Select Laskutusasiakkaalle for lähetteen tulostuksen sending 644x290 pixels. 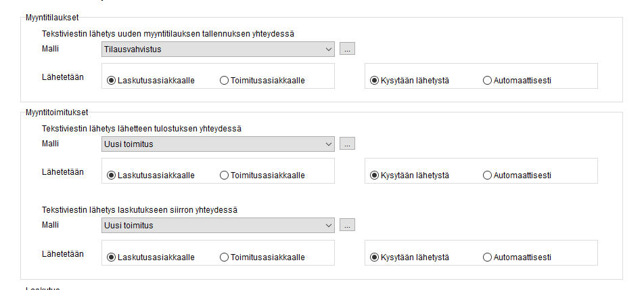(112, 175)
